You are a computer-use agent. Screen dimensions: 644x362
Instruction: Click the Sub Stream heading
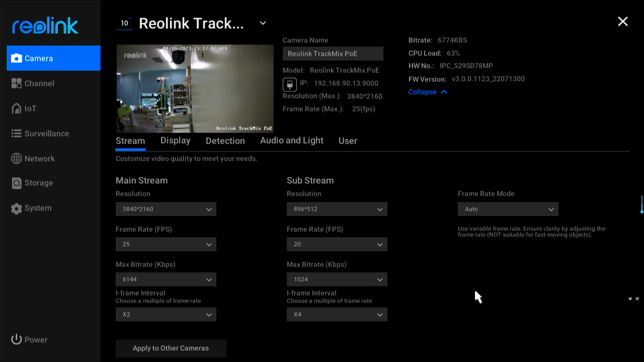[x=310, y=180]
